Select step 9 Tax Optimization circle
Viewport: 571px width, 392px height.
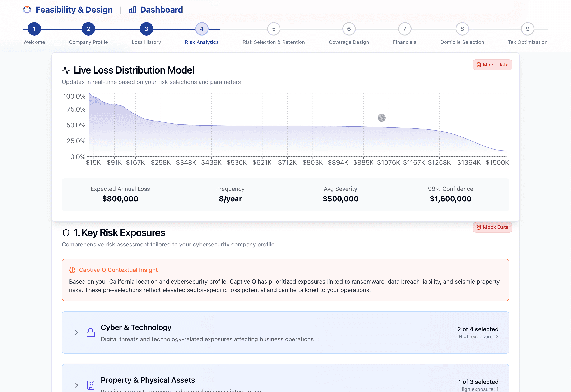tap(528, 29)
